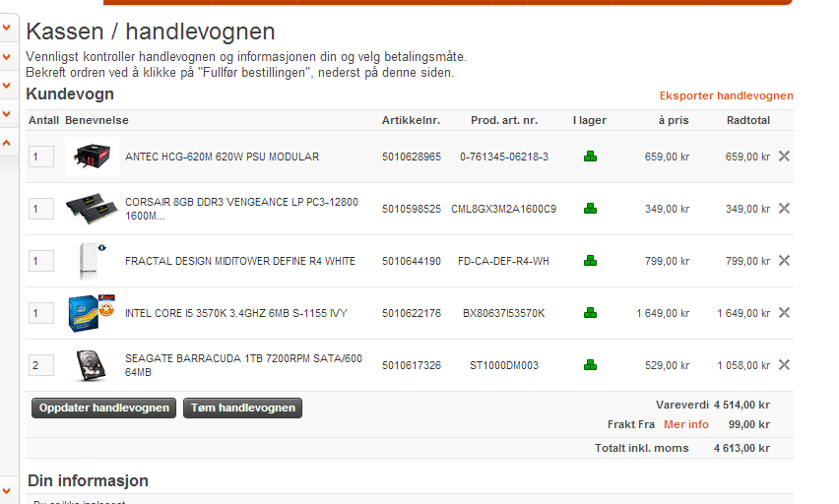
Task: Remove CORSAIR 8GB DDR3 Vengeance from cart
Action: click(x=784, y=208)
